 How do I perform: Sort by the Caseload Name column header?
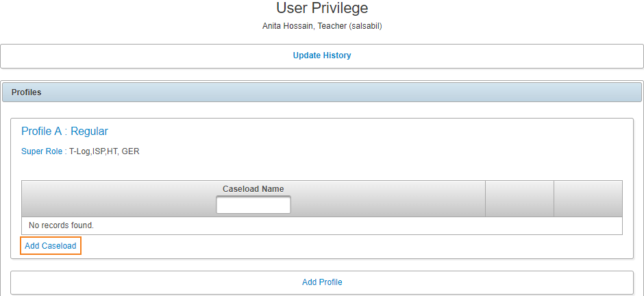coord(253,189)
